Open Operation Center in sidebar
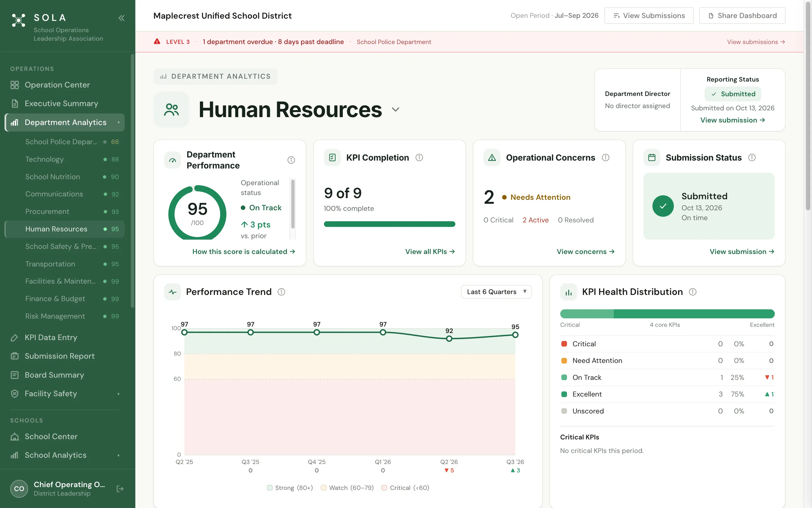812x508 pixels. [64, 85]
